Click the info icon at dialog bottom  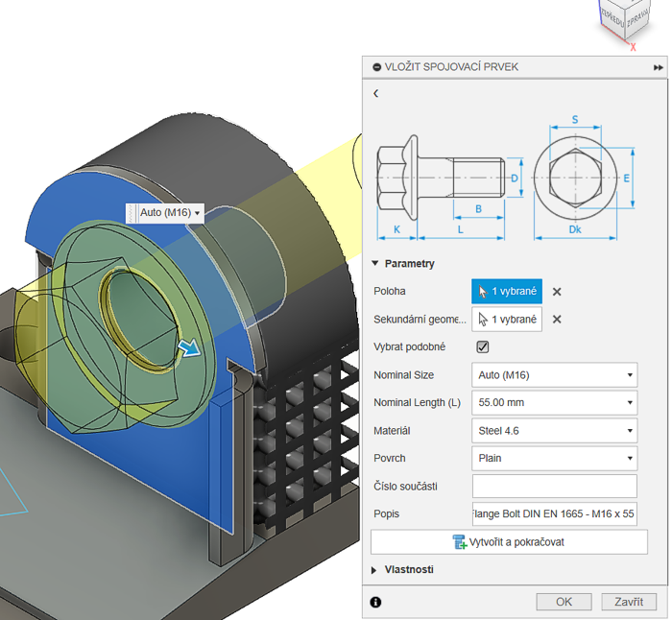coord(375,602)
